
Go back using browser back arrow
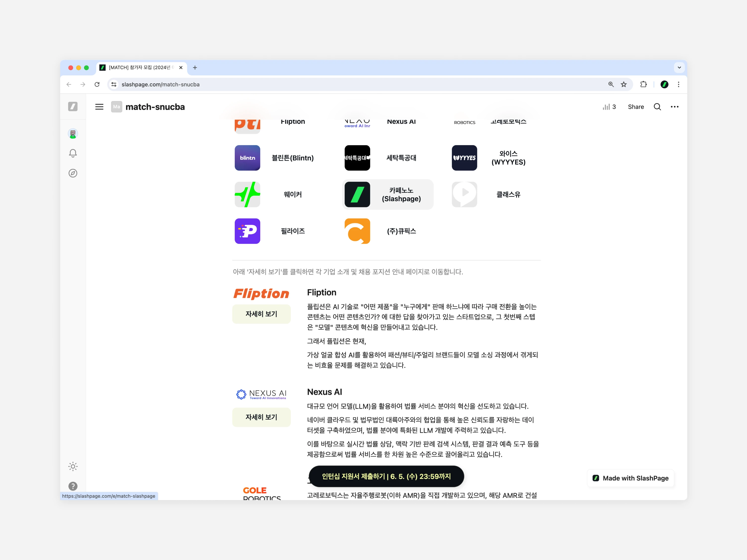point(69,84)
